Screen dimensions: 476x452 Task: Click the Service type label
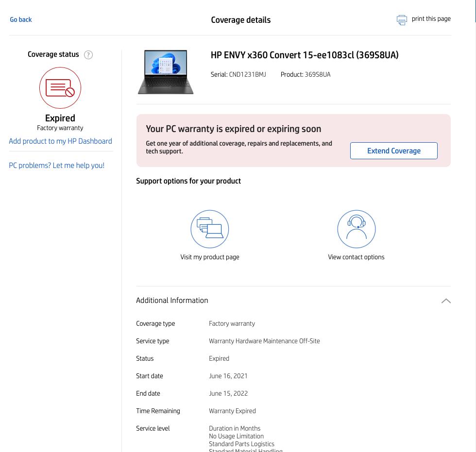tap(153, 341)
